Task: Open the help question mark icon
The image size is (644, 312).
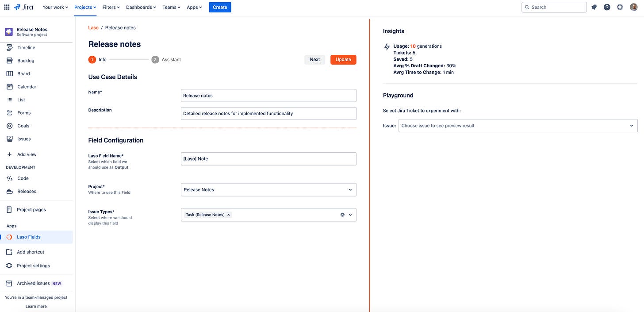Action: (x=607, y=7)
